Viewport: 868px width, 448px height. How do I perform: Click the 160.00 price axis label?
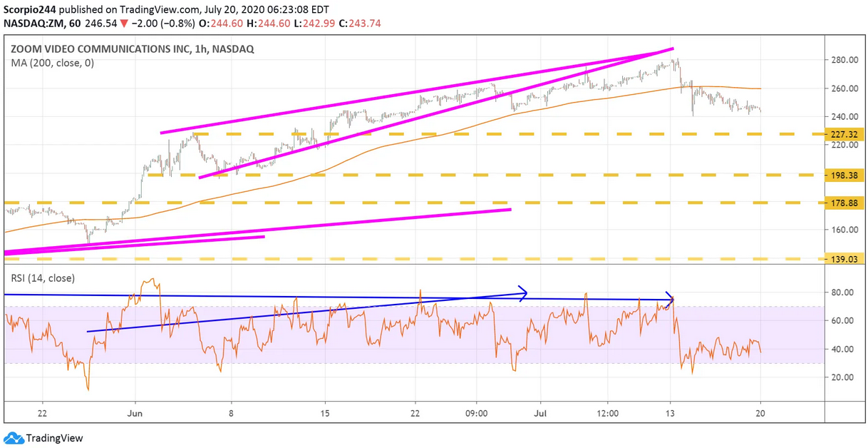click(843, 230)
